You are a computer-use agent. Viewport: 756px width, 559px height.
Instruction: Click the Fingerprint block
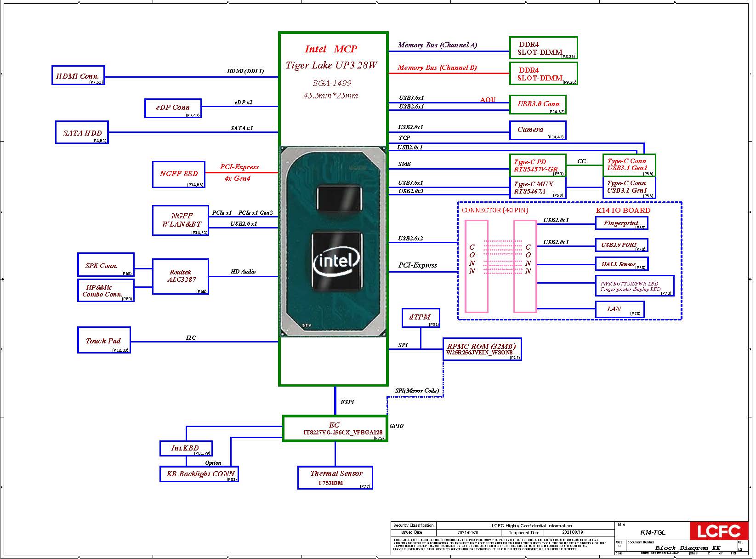[x=621, y=223]
